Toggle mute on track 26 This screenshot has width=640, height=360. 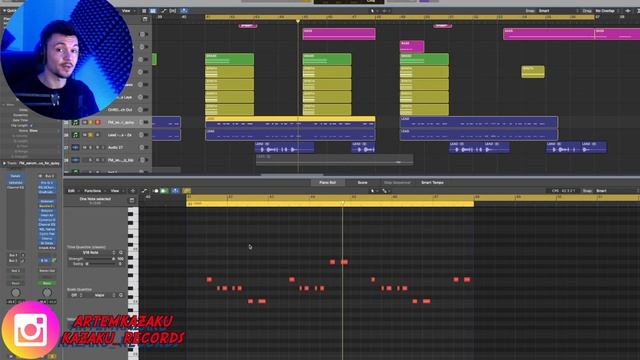[x=85, y=135]
